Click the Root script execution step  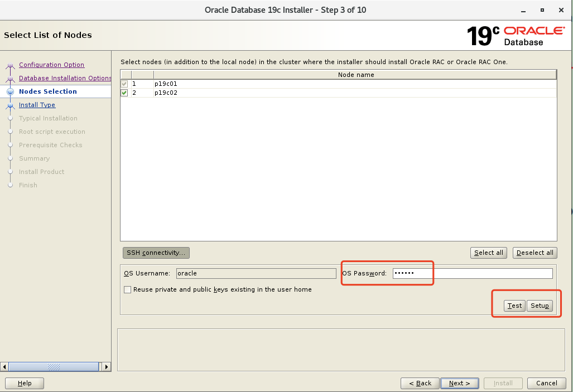[x=52, y=132]
